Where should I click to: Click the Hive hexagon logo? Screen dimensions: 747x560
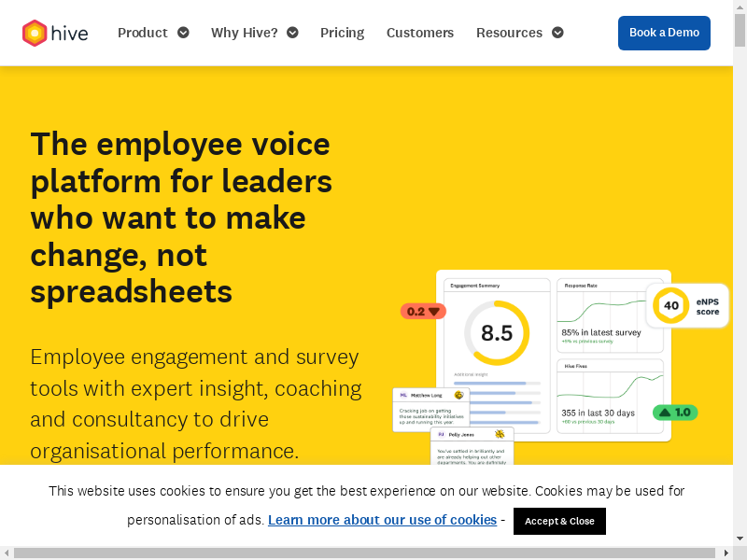pyautogui.click(x=35, y=34)
